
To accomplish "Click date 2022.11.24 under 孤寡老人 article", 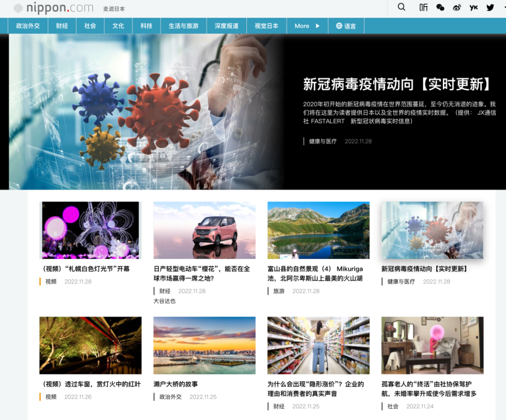I will pos(420,406).
